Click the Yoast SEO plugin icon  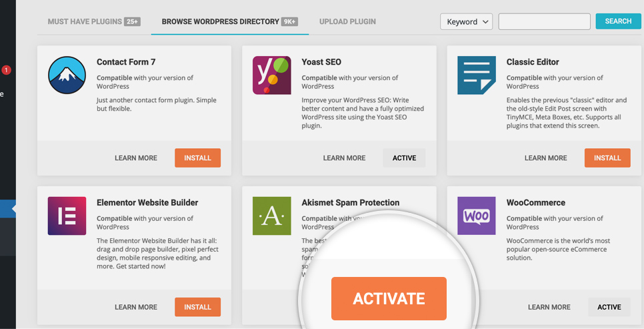pos(272,75)
